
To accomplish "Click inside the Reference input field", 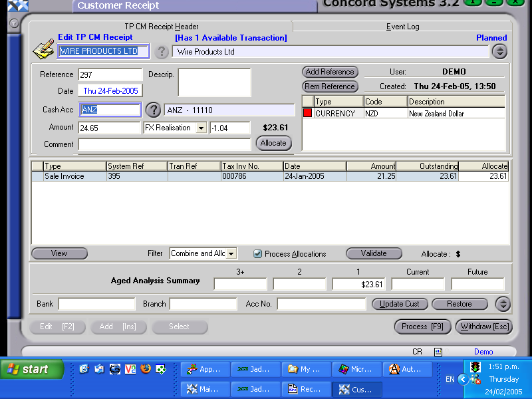I will pos(106,74).
